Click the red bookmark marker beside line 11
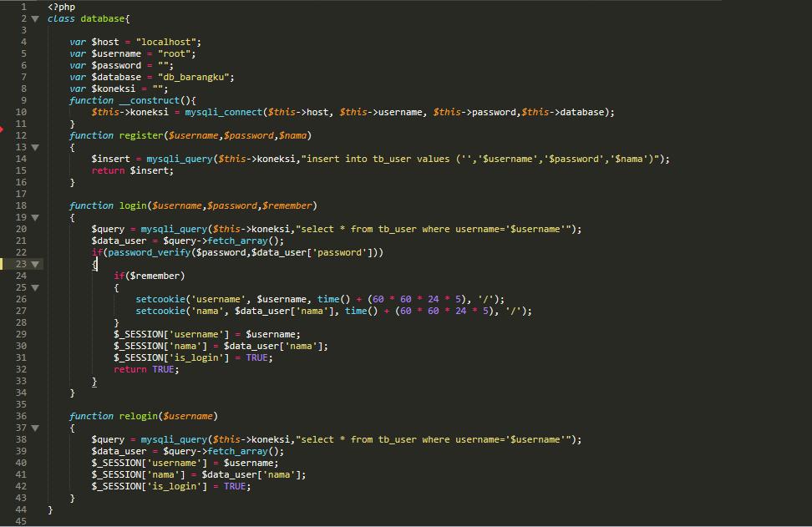 click(2, 129)
